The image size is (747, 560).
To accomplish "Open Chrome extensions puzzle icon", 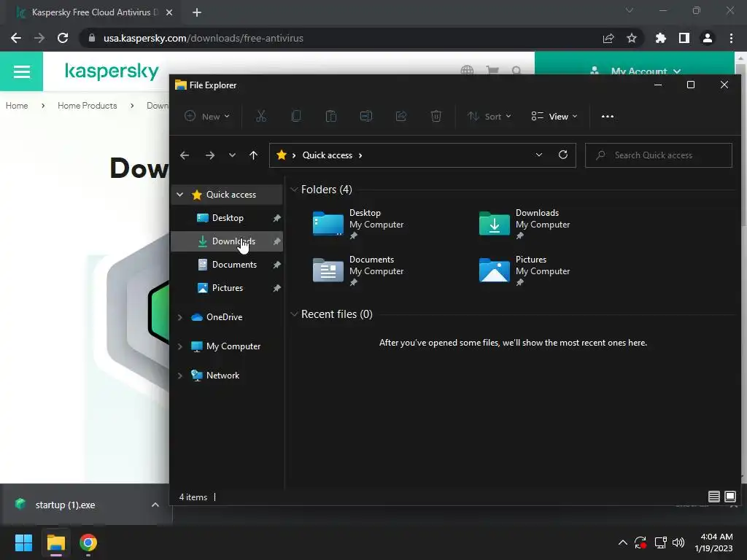I will pos(660,38).
